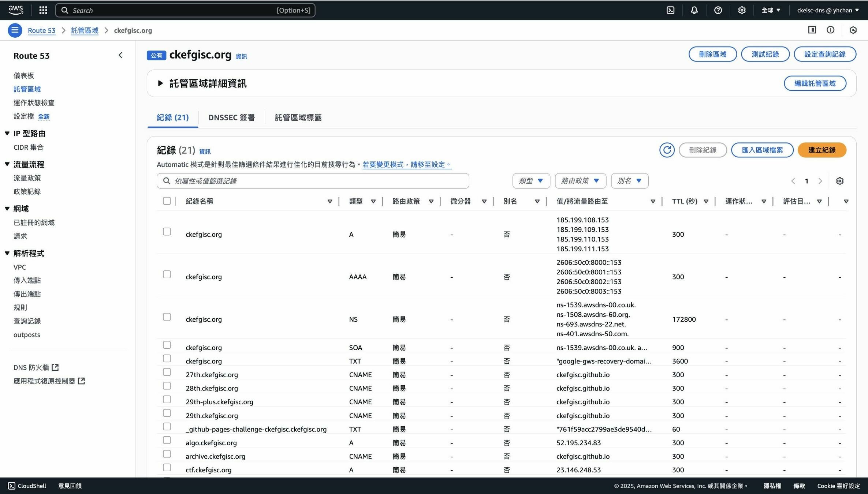Switch to the 託管區域標籤 tab
The image size is (868, 494).
click(x=298, y=117)
